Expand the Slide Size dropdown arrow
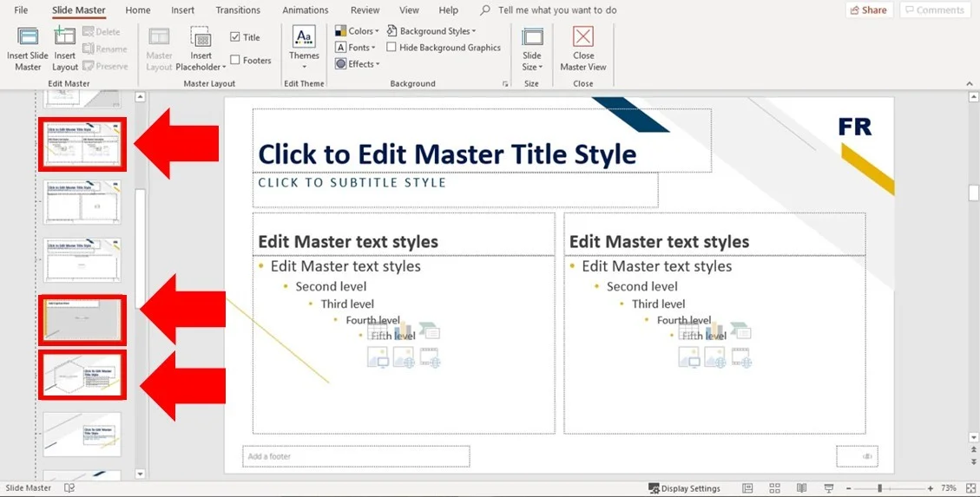Viewport: 980px width, 497px height. click(541, 68)
